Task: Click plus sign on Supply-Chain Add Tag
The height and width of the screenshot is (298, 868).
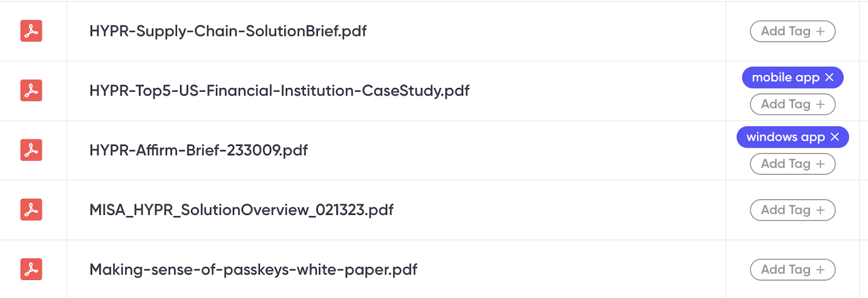Action: (820, 31)
